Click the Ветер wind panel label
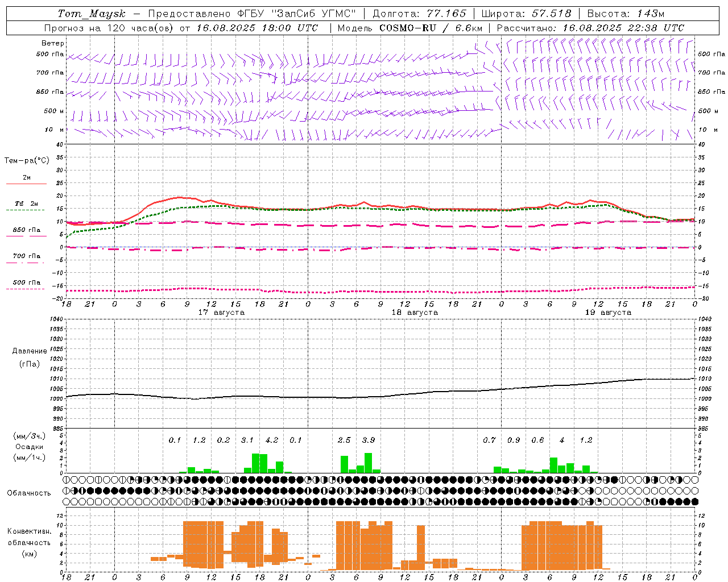This screenshot has height=582, width=728. coord(53,43)
